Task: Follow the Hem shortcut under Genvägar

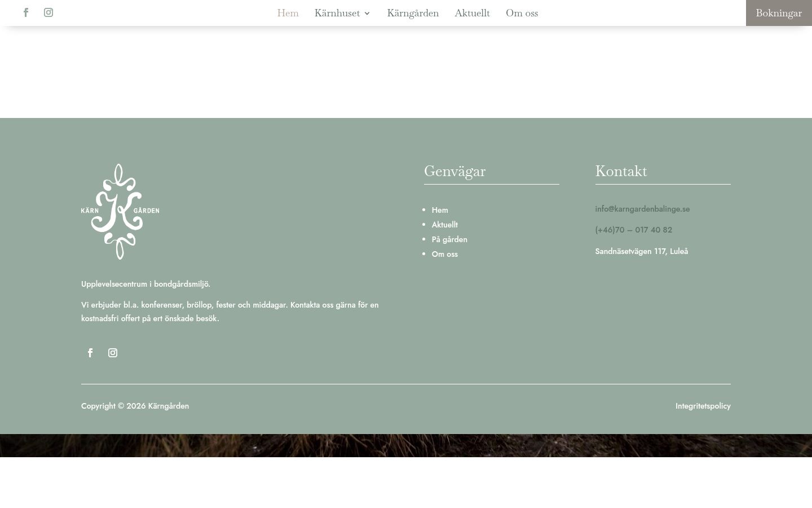Action: [x=440, y=210]
